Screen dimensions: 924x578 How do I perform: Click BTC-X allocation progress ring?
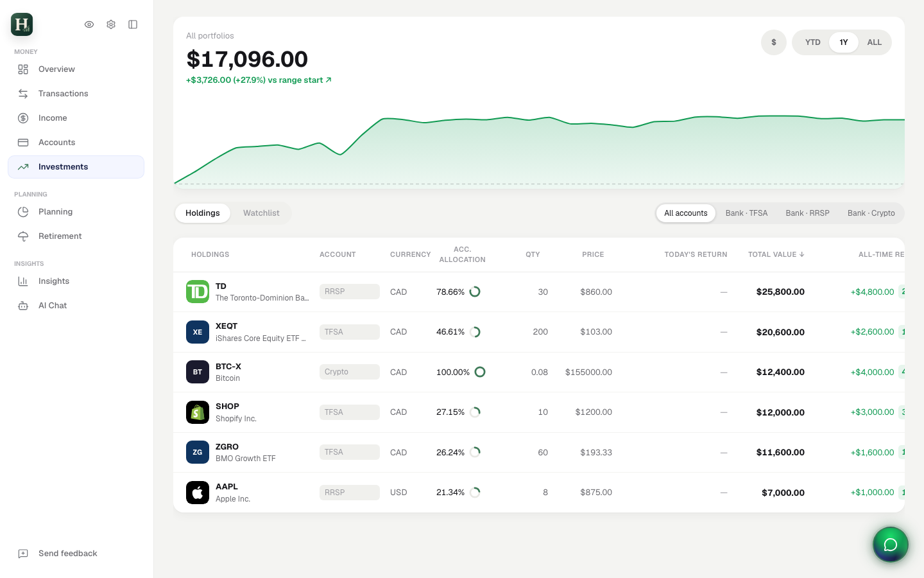tap(480, 372)
